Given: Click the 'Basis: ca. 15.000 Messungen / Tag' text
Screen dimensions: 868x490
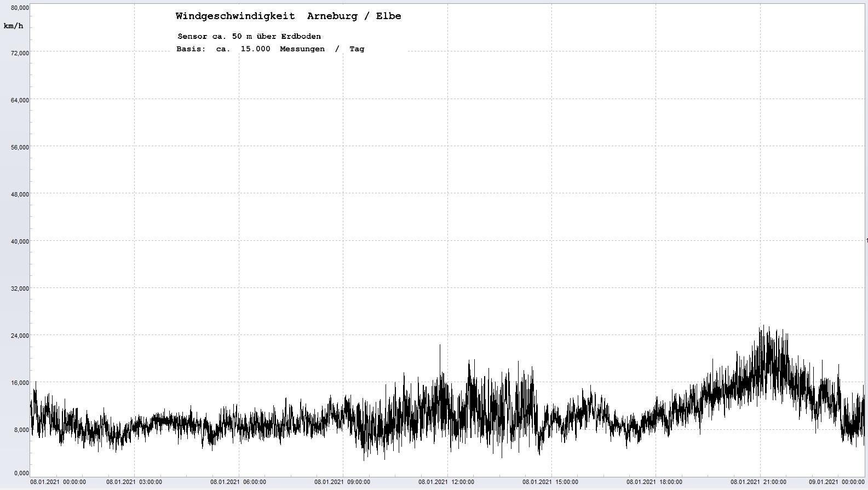Looking at the screenshot, I should [270, 49].
